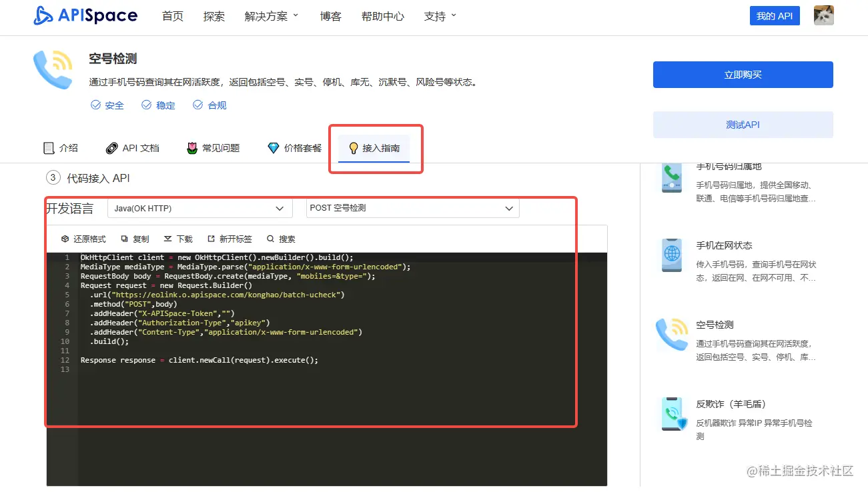
Task: Select the 接入指南 tab
Action: pos(374,148)
